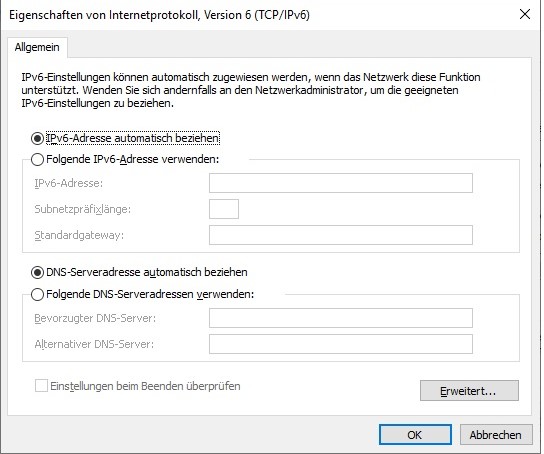
Task: Choose "Folgende IPv6-Adresse verwenden" option
Action: pos(37,159)
